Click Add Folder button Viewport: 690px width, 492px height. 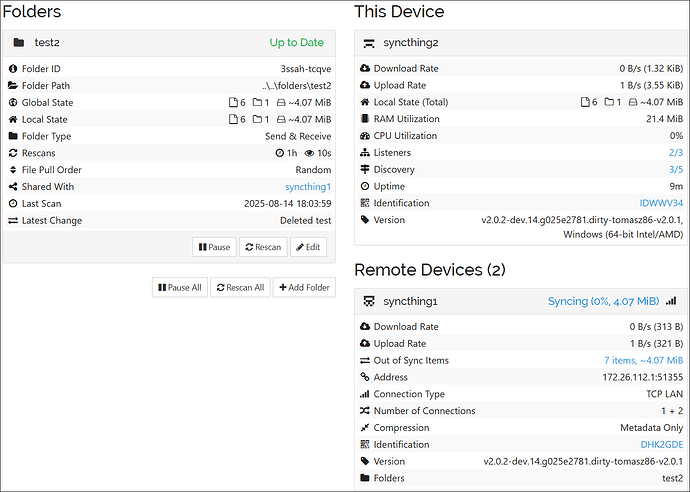coord(304,287)
